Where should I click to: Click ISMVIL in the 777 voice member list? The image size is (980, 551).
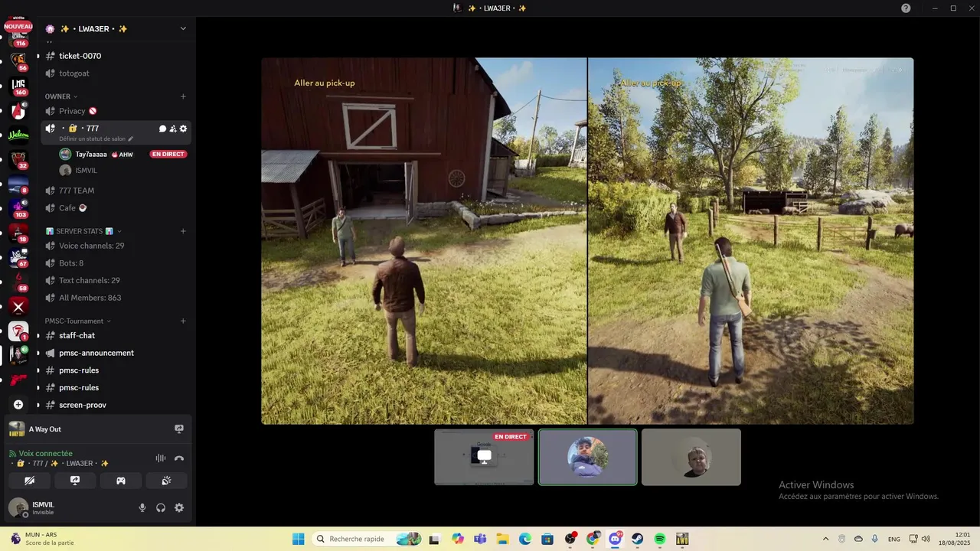(86, 171)
